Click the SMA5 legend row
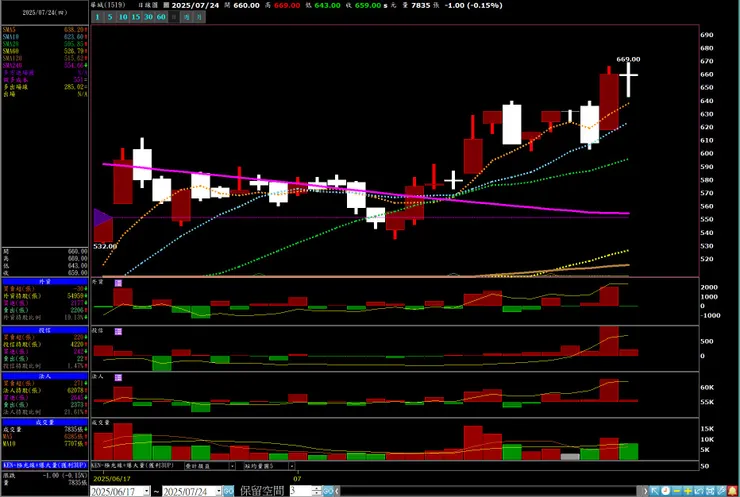740x497 pixels. point(45,30)
